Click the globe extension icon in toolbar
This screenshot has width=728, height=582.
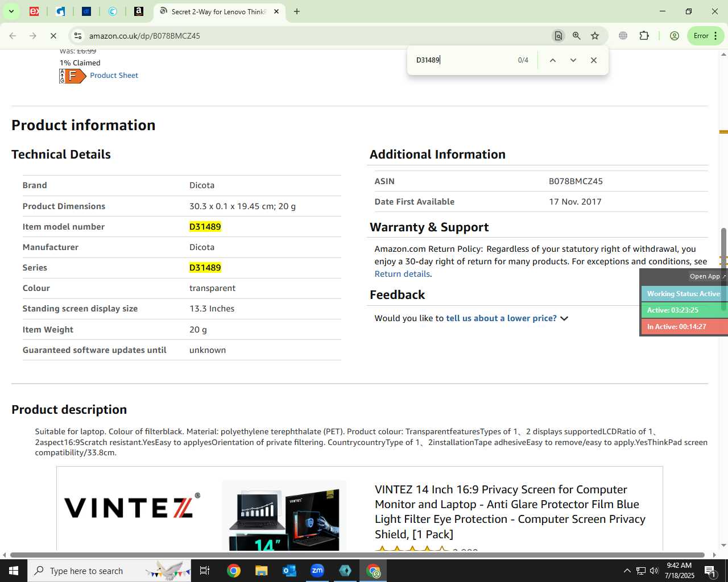(623, 36)
